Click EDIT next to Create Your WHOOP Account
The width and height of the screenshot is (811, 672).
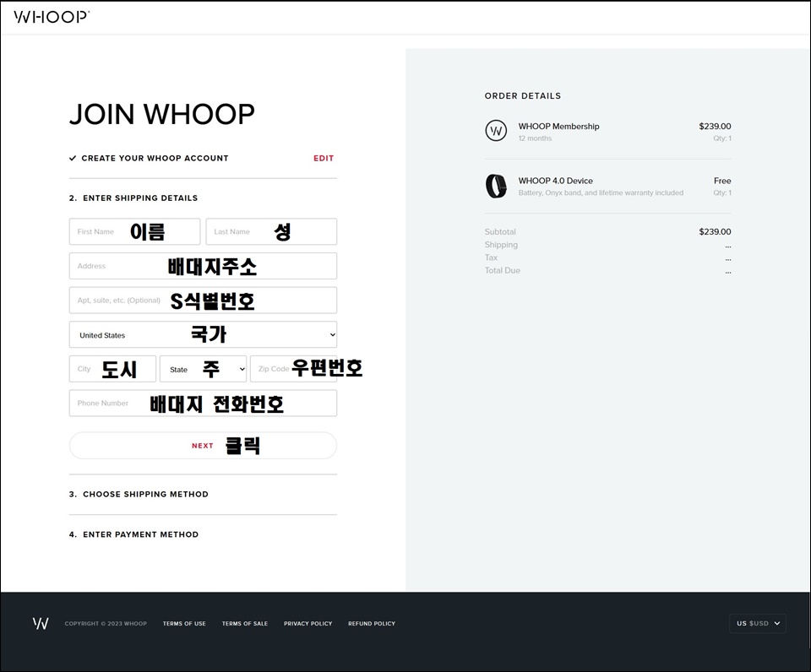pyautogui.click(x=324, y=158)
